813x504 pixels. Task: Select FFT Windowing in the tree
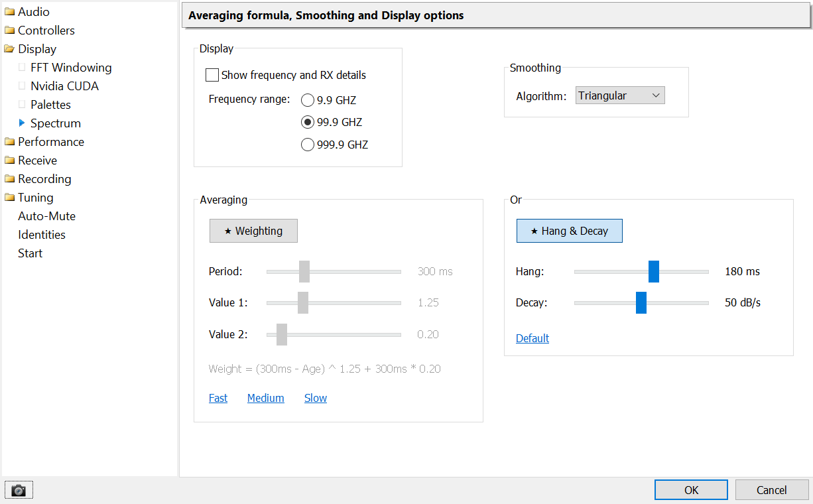point(71,68)
